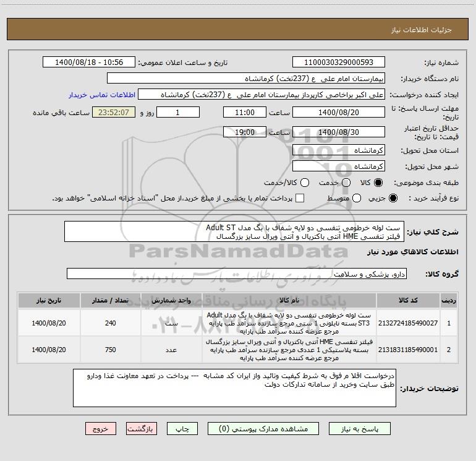Click the گروه کالا field دارو، پزشکی و سلامت
This screenshot has height=461, width=476.
click(x=237, y=274)
